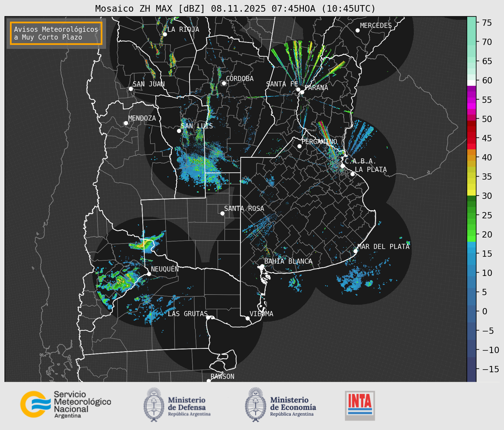Click the −10 scale label
This screenshot has width=504, height=430.
coord(490,350)
